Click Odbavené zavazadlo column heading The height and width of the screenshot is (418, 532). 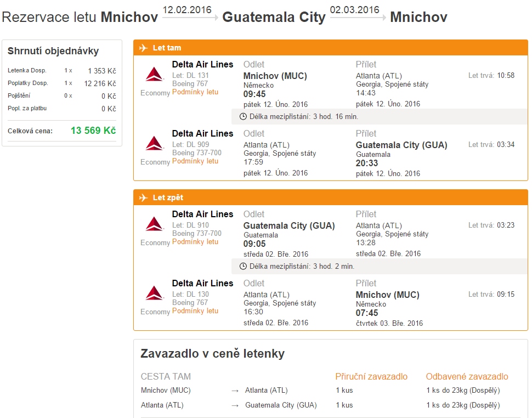tap(467, 376)
